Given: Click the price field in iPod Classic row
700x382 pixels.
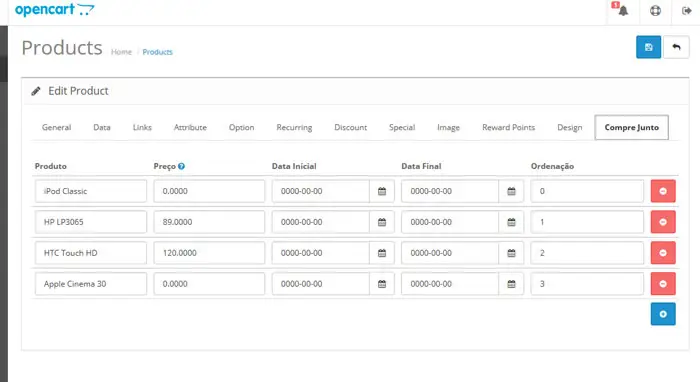Looking at the screenshot, I should coord(209,191).
